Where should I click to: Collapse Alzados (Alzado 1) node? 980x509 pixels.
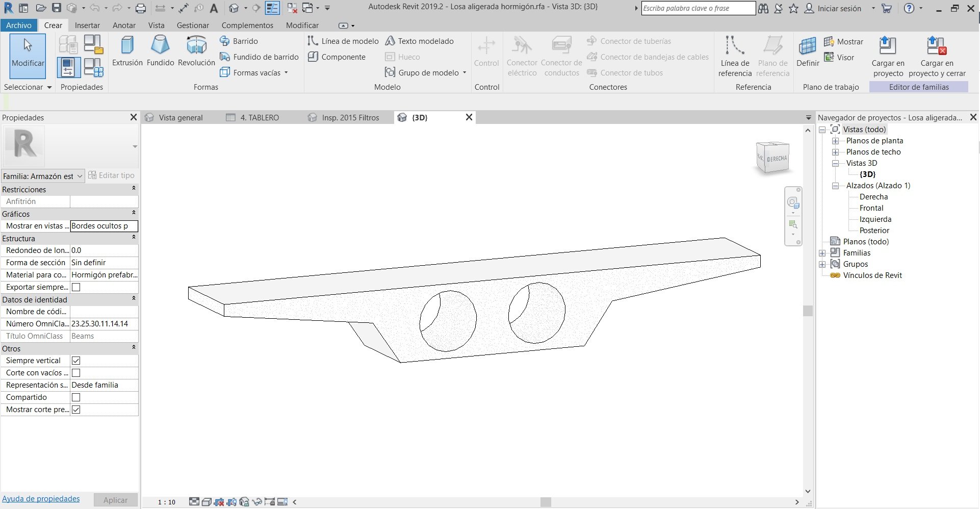835,186
